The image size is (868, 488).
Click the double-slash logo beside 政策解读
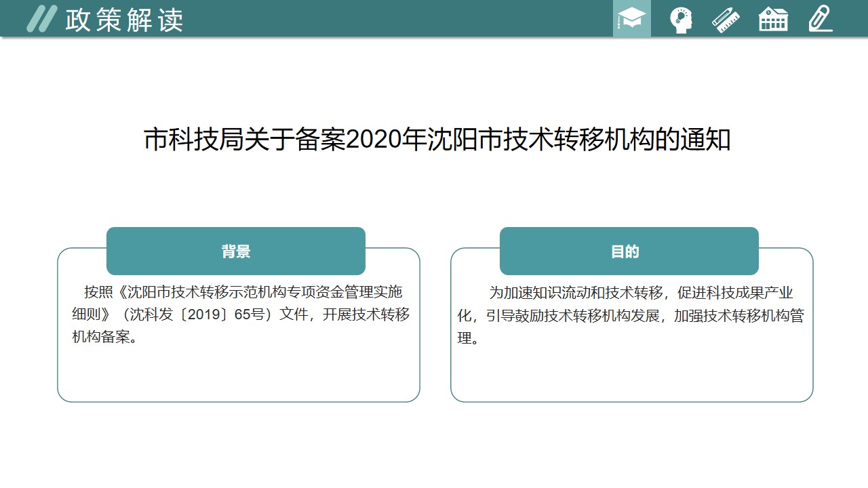[41, 19]
